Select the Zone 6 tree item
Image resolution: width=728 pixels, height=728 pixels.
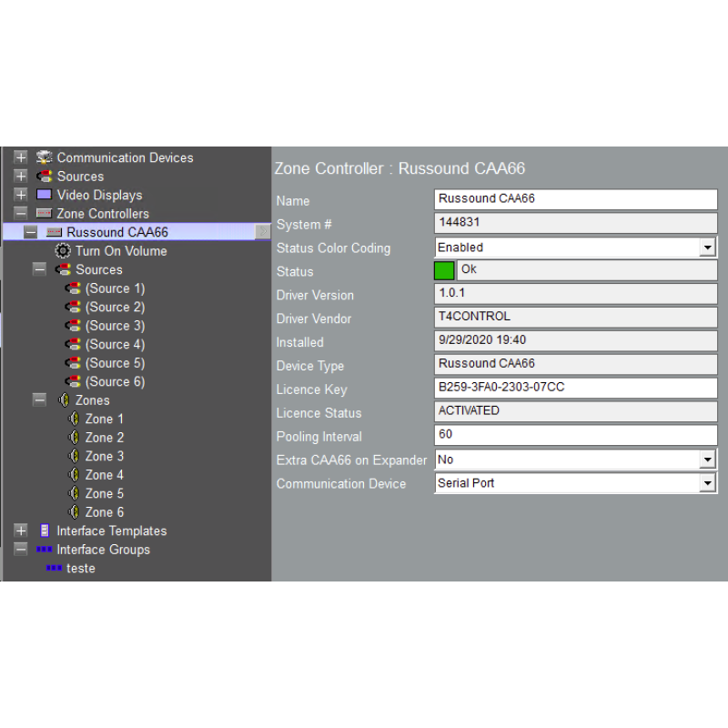coord(105,511)
